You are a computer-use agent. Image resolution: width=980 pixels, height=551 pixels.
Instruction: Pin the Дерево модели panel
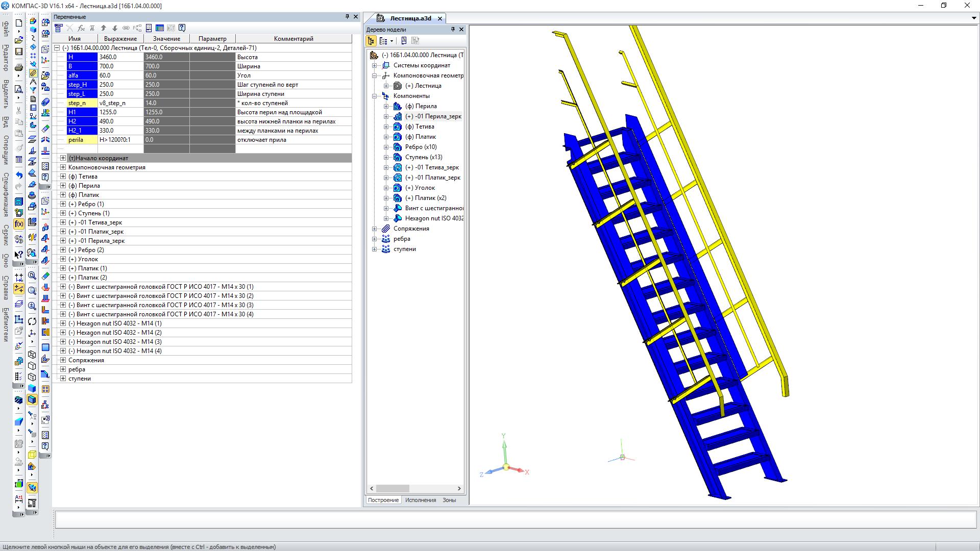453,30
